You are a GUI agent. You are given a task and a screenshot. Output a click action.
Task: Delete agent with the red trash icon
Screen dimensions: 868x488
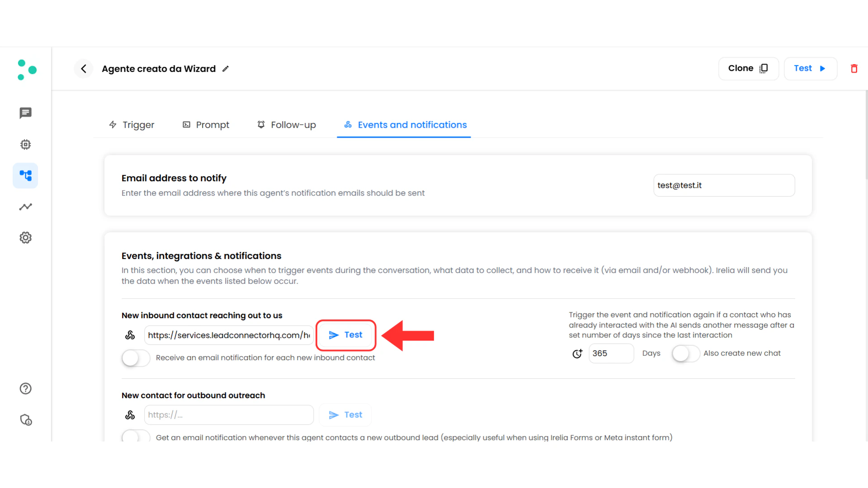(854, 68)
